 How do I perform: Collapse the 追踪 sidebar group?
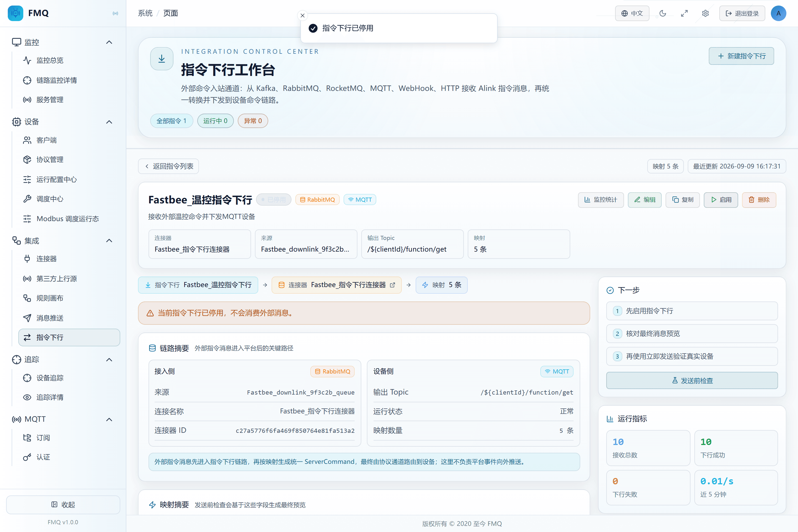click(x=109, y=359)
